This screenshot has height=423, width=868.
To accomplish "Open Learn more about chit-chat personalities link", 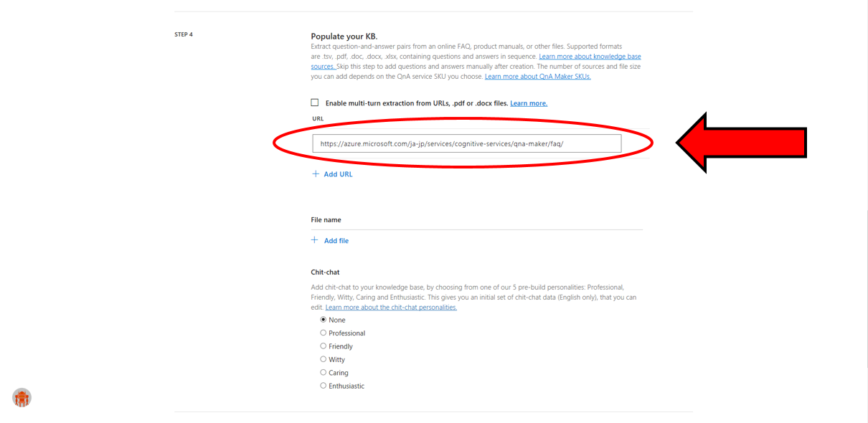I will [391, 308].
